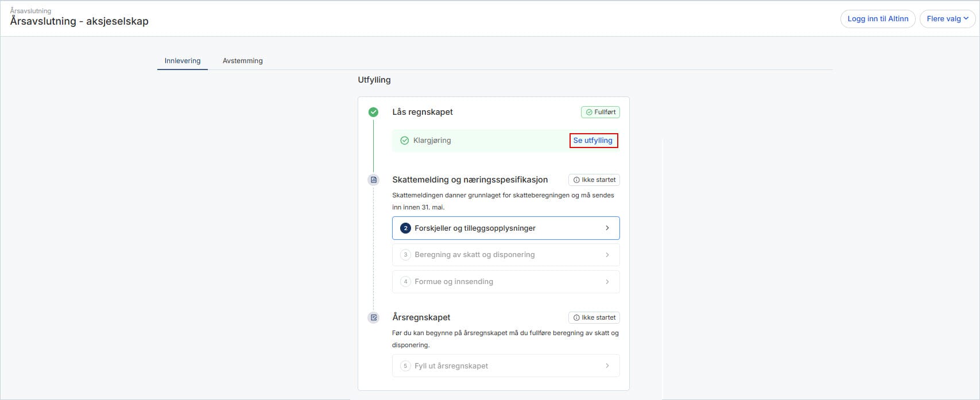This screenshot has width=980, height=400.
Task: Click the Utfylling heading
Action: 374,80
